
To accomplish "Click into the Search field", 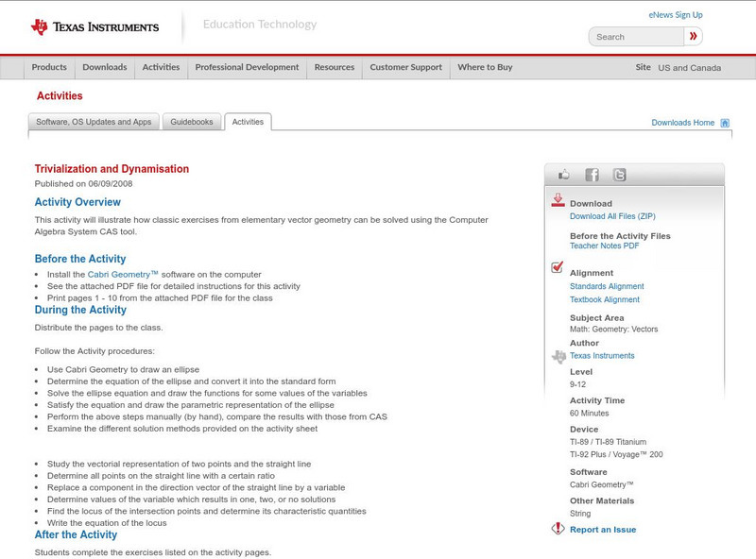I will 636,37.
